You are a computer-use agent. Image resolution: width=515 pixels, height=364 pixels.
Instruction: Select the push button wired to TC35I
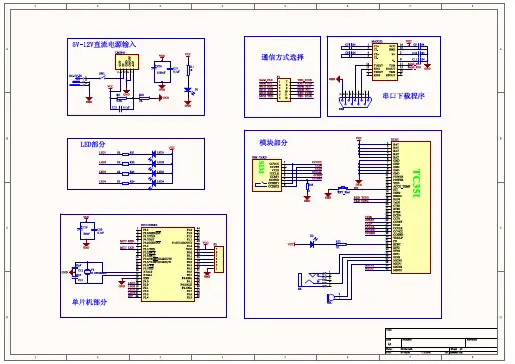[x=343, y=189]
